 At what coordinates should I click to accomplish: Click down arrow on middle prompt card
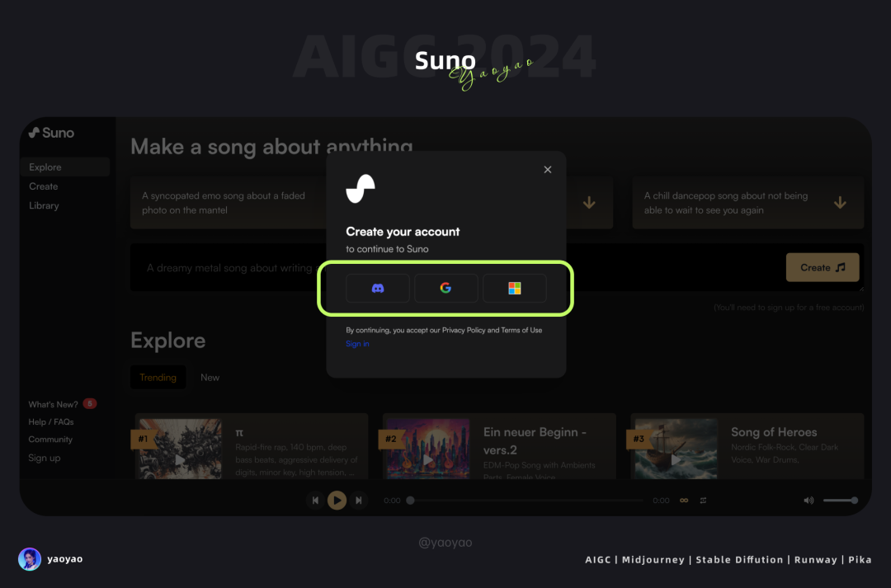pyautogui.click(x=589, y=202)
